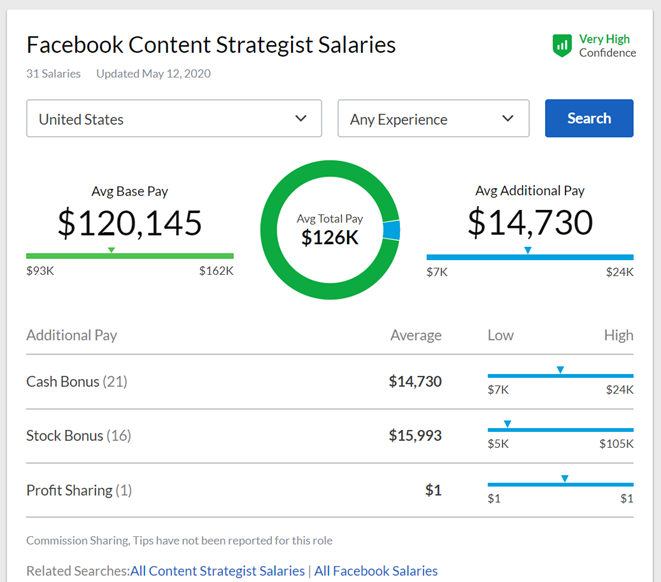Select the Cash Bonus (21) row
The height and width of the screenshot is (582, 661).
[x=77, y=381]
